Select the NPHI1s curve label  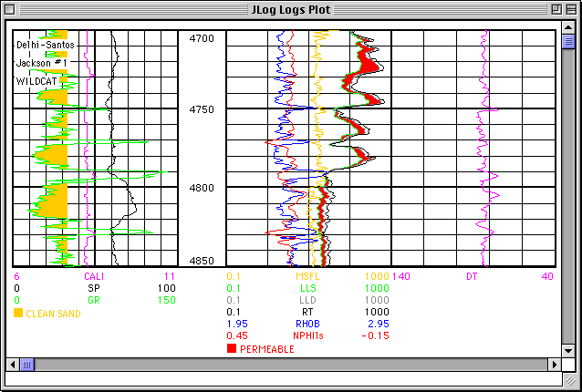307,335
